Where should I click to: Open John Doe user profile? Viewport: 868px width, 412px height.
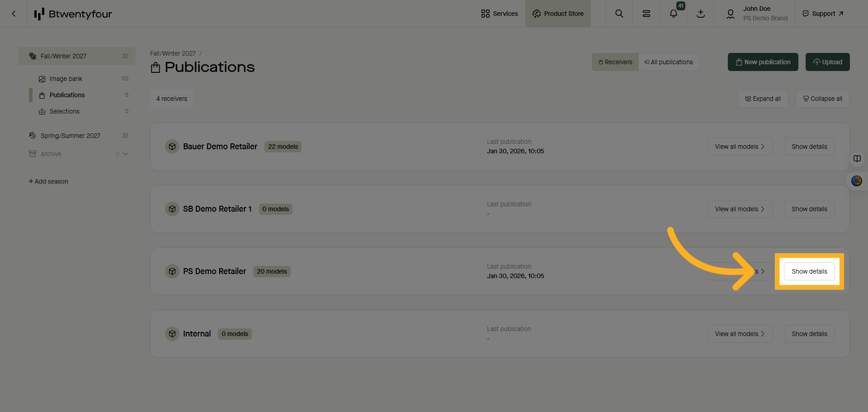756,14
